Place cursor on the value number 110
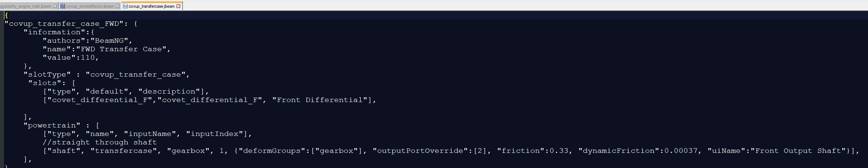Image resolution: width=868 pixels, height=168 pixels. 88,57
